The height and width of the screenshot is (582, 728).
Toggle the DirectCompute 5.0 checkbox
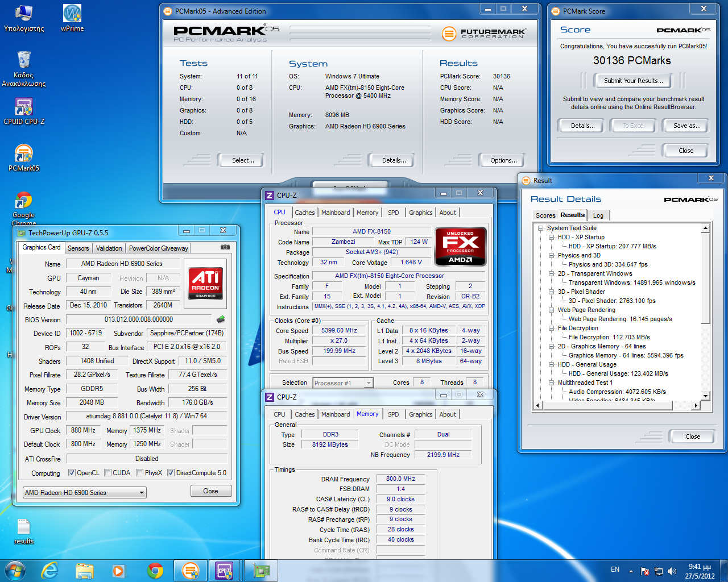pos(171,473)
